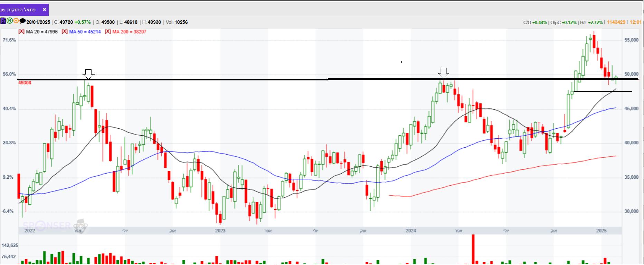Click the red 49308 price label
Image resolution: width=644 pixels, height=265 pixels.
tap(25, 83)
